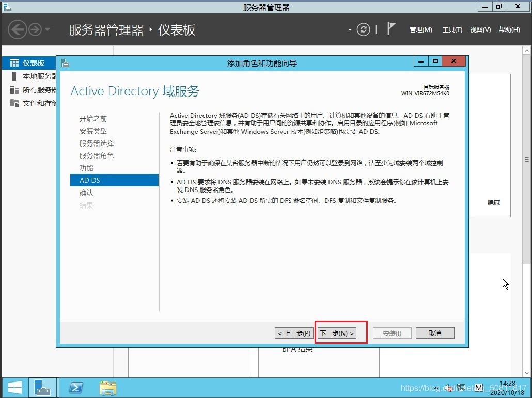The height and width of the screenshot is (398, 532).
Task: Click the refresh icon in header
Action: [364, 29]
